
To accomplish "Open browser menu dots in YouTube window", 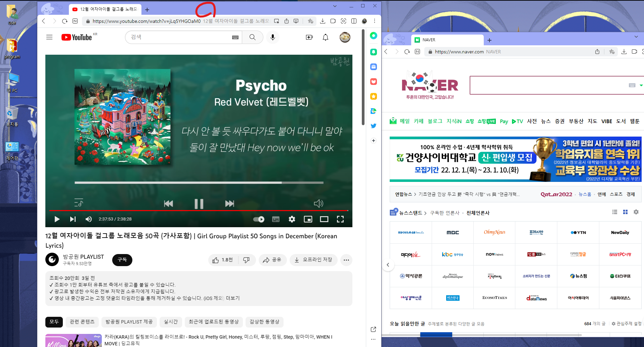I will coord(375,21).
